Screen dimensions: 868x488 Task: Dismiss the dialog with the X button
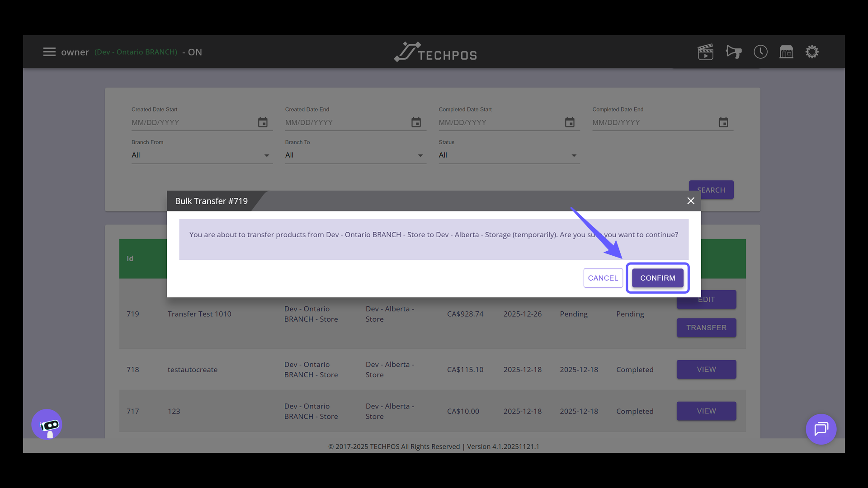click(690, 201)
